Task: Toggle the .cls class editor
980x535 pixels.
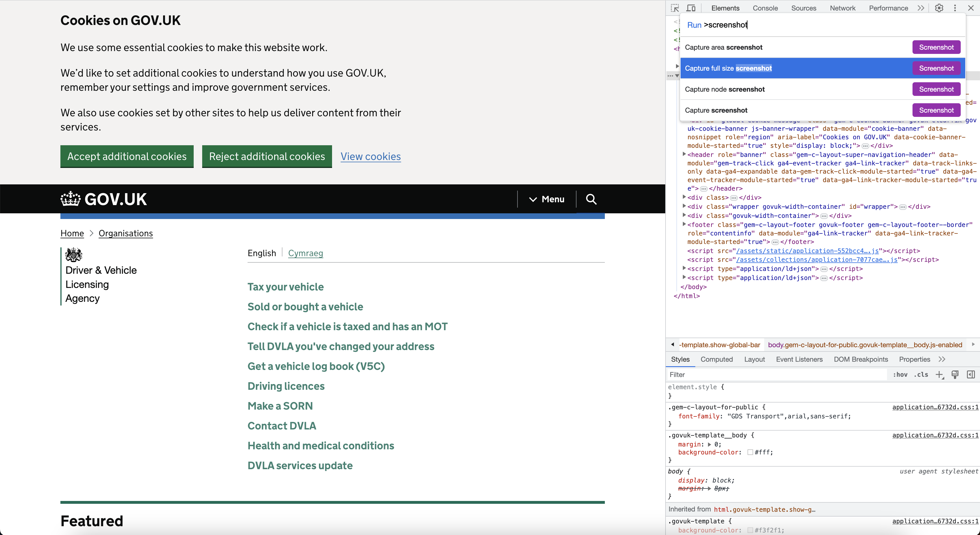Action: (921, 375)
